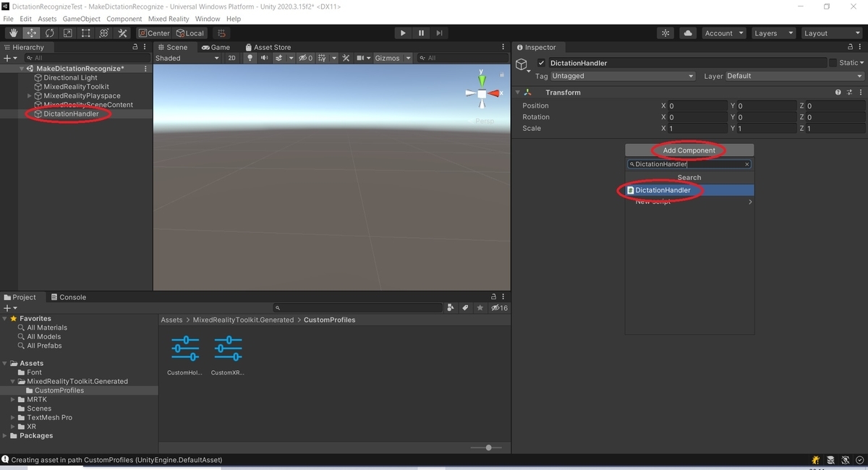Open the New script option
The width and height of the screenshot is (868, 470).
click(689, 202)
